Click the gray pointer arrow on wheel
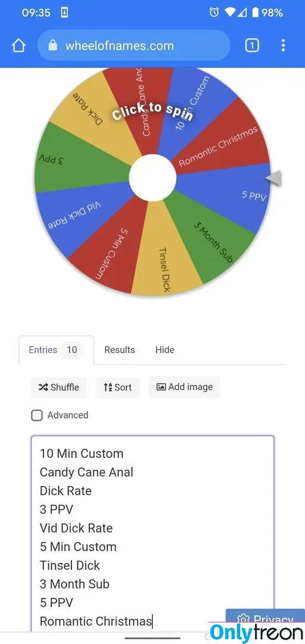The image size is (305, 644). (x=273, y=178)
